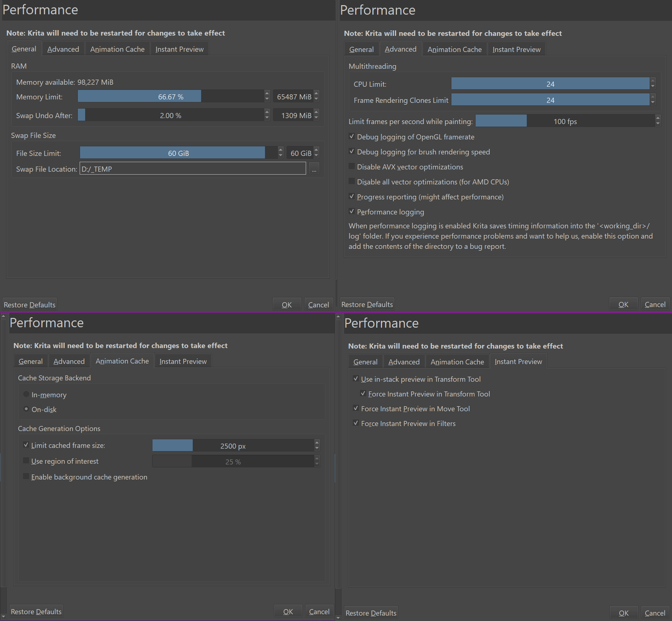Check the Use region of interest option
Image resolution: width=672 pixels, height=621 pixels.
[x=26, y=461]
